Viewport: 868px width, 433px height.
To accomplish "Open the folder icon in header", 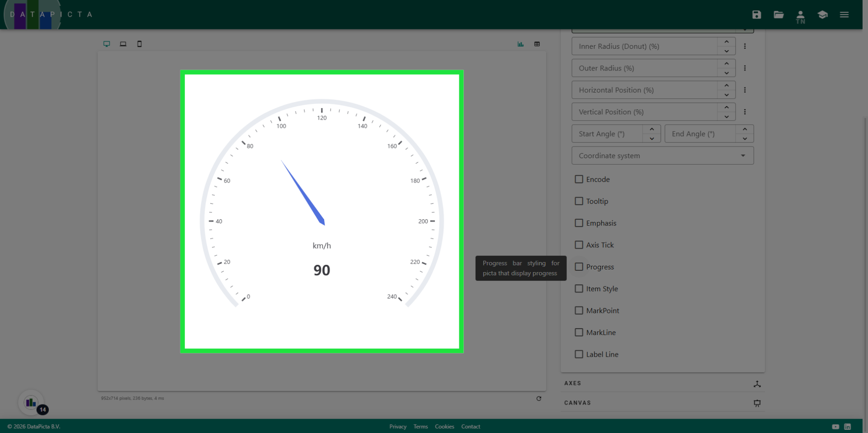I will [778, 14].
